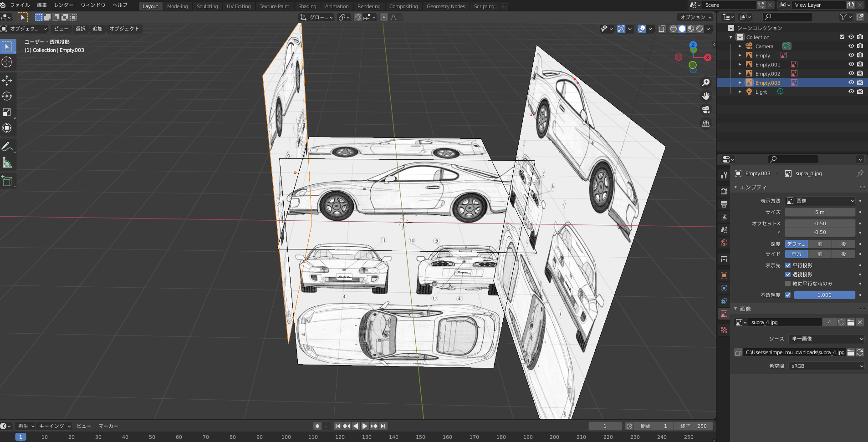Open the display method dropdown
This screenshot has height=442, width=868.
point(820,201)
